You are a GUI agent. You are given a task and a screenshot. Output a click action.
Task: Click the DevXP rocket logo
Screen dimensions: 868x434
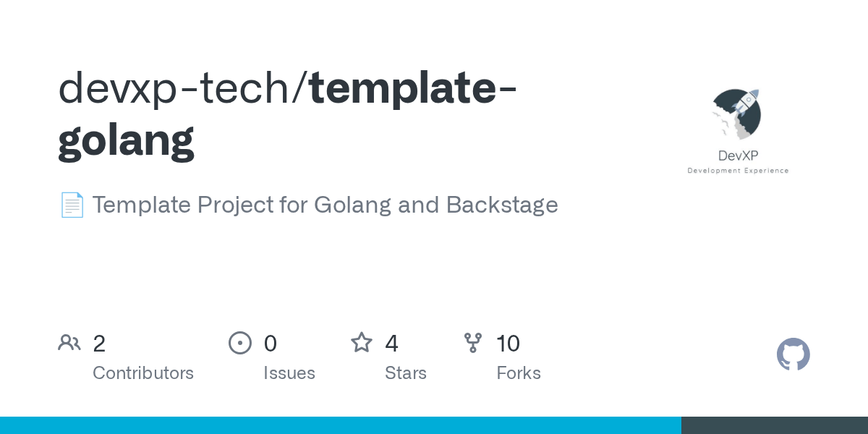pos(737,115)
